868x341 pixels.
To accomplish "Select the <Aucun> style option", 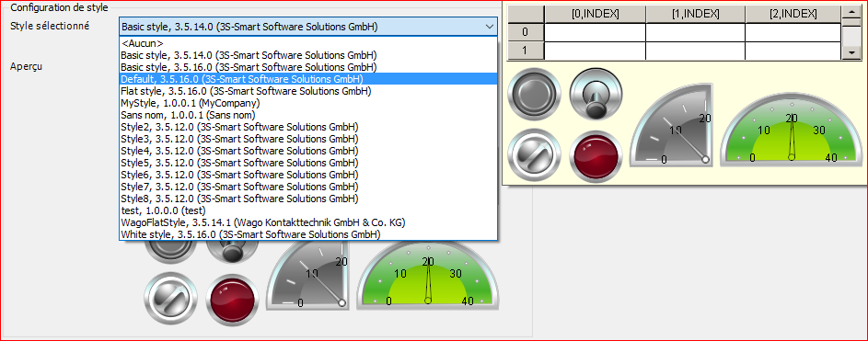I will (x=308, y=43).
